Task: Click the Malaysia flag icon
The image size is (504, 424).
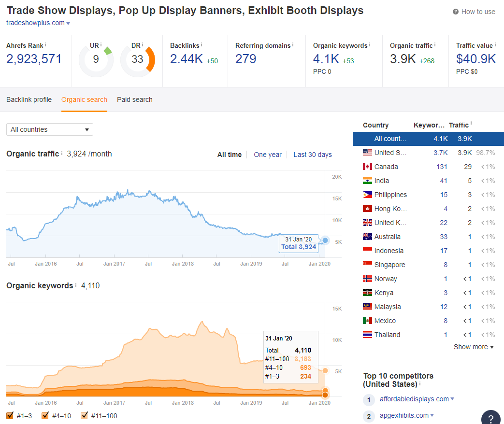Action: click(x=367, y=307)
